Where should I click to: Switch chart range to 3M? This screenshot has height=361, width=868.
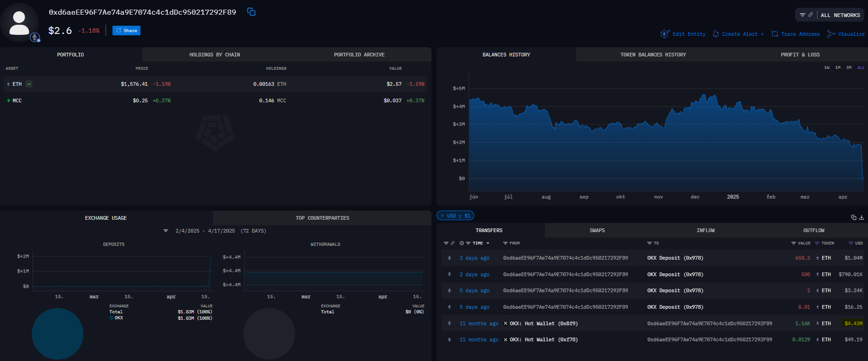coord(849,67)
